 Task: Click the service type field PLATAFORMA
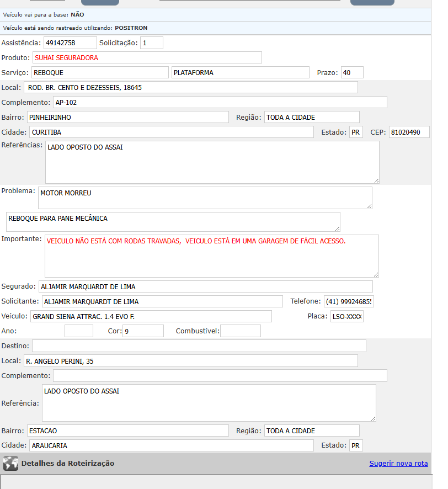click(241, 72)
